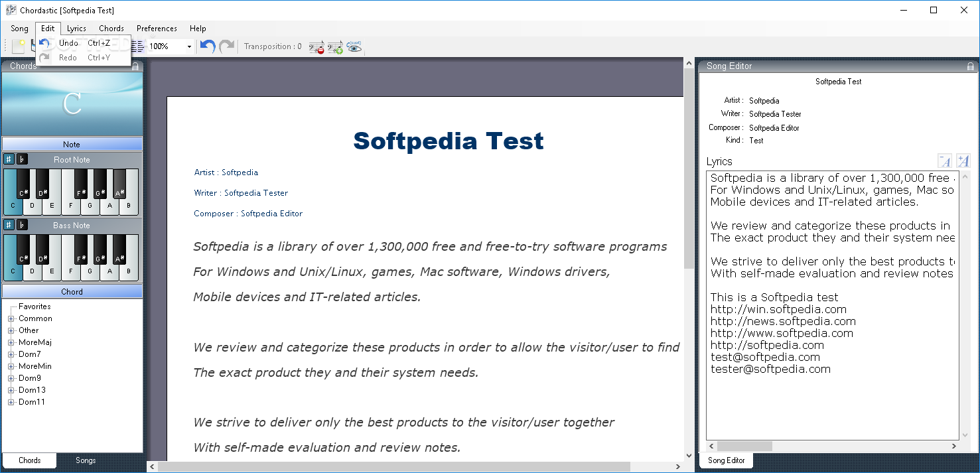Expand the Dom13 chord group
This screenshot has width=980, height=473.
[11, 390]
